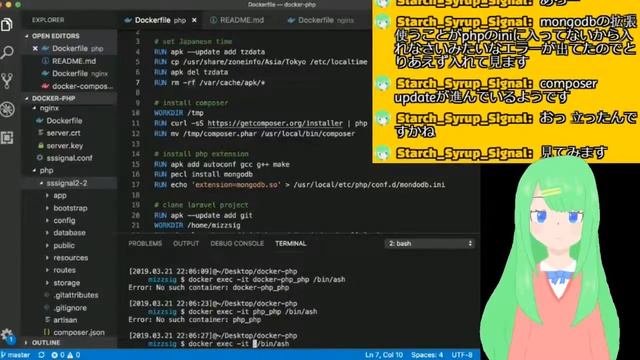640x360 pixels.
Task: Collapse the php folder
Action: click(69, 171)
